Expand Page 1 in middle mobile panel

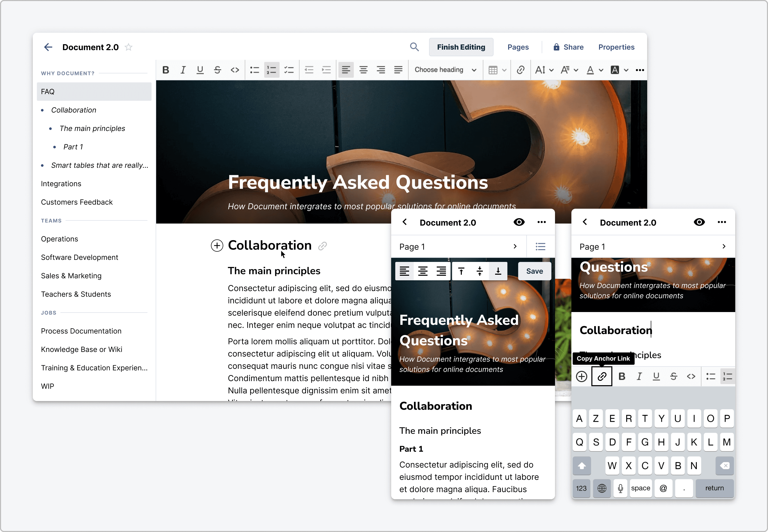point(458,246)
